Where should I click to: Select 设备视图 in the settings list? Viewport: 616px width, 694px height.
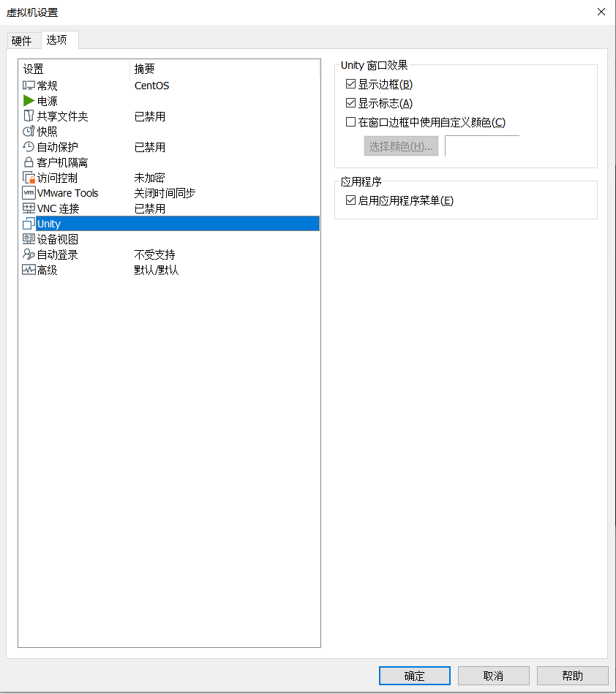(57, 239)
